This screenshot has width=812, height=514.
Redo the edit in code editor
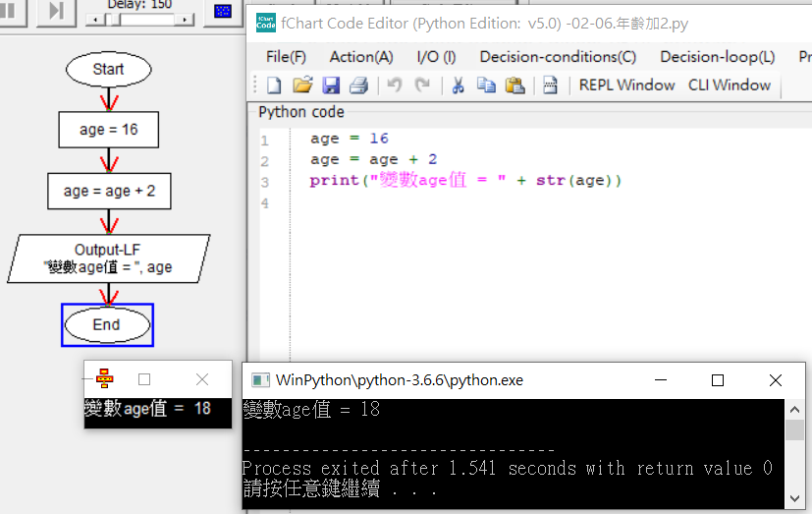[x=422, y=85]
